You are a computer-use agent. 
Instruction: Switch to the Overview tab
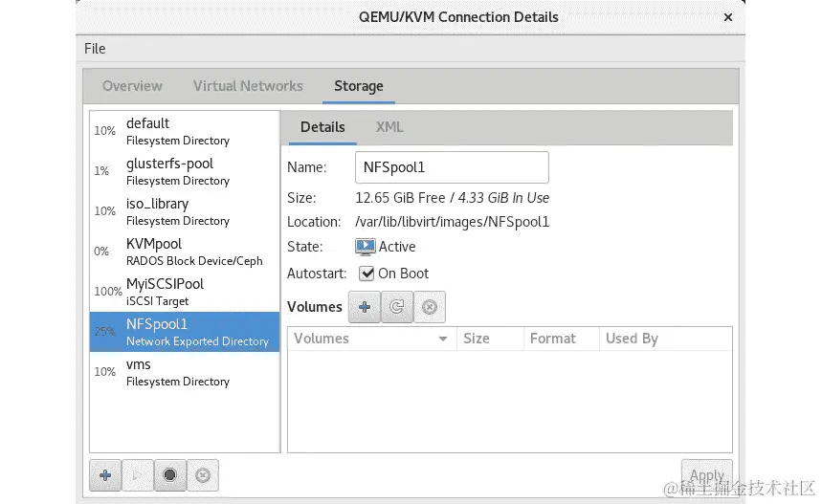132,86
